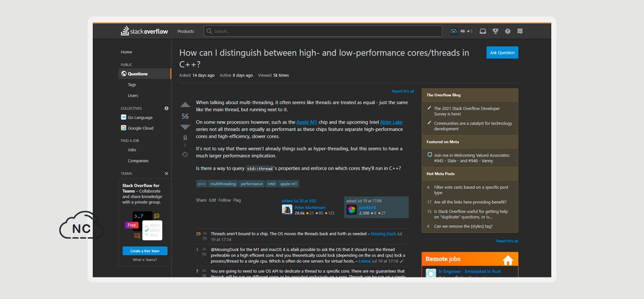This screenshot has height=299, width=644.
Task: Dismiss the Teams panel with the X
Action: [166, 174]
